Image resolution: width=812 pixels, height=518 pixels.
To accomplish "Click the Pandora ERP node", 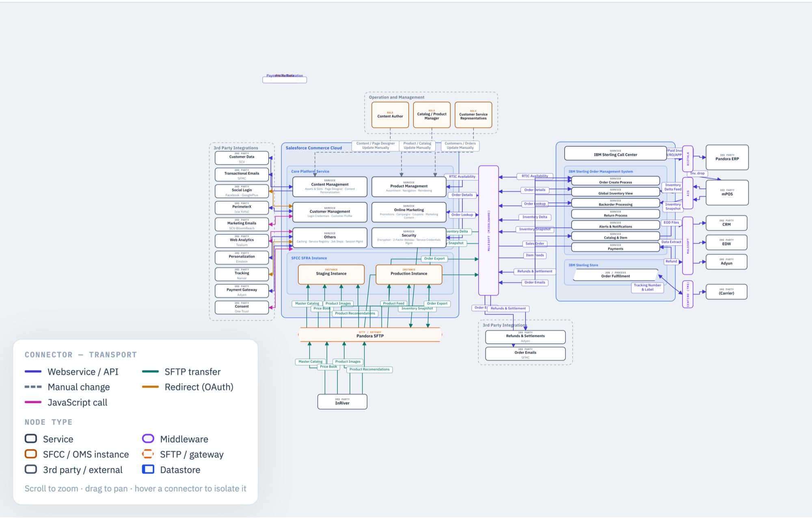I will [727, 157].
